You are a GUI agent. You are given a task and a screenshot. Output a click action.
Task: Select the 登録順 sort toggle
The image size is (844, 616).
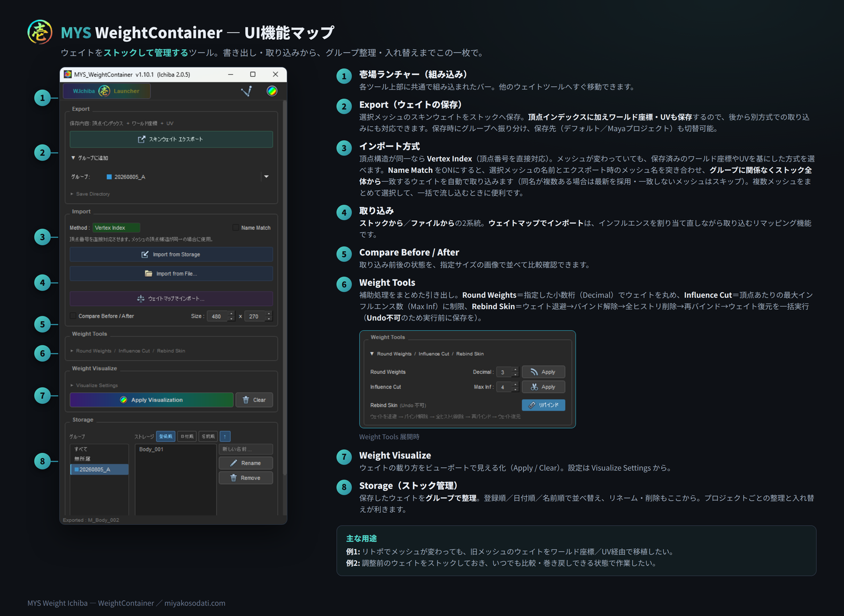click(x=166, y=436)
